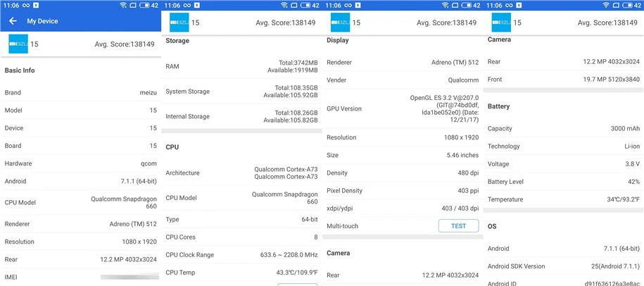Start the Multi-touch TEST
644x286 pixels.
[x=458, y=226]
